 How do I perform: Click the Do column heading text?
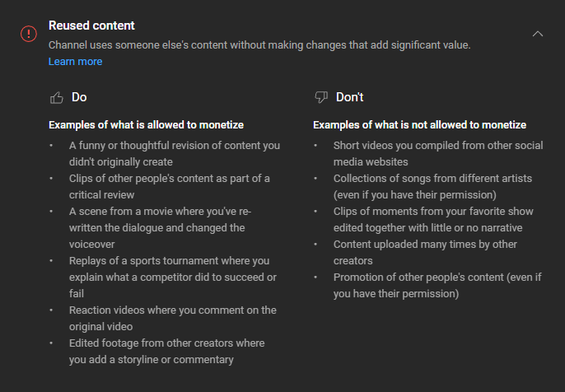pos(79,97)
